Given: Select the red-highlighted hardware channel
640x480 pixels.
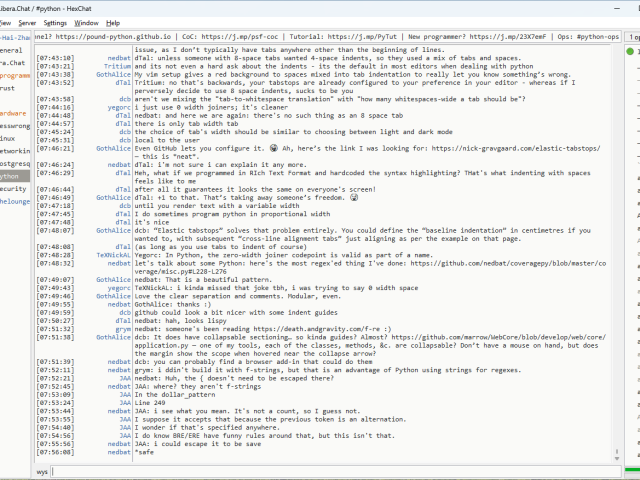Looking at the screenshot, I should pyautogui.click(x=13, y=114).
